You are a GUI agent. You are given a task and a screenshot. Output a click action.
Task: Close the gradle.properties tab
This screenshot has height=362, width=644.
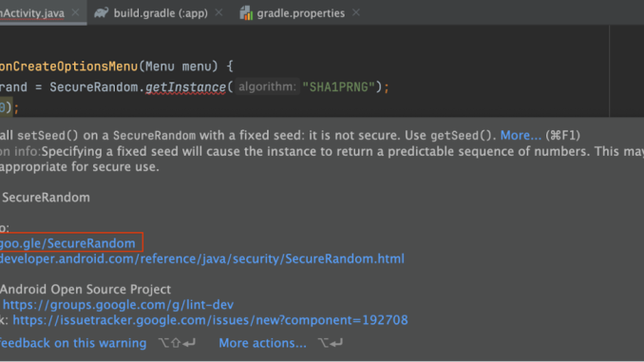(x=356, y=12)
